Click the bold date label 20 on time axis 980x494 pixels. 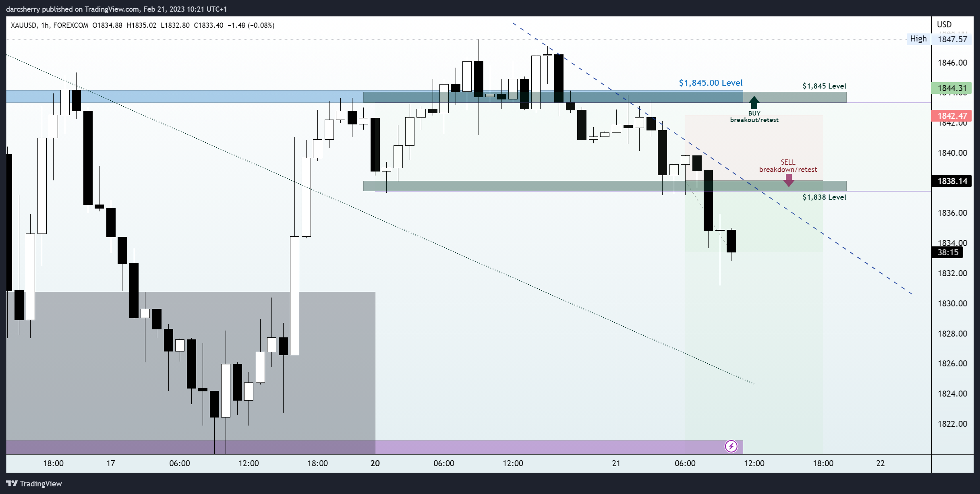[375, 463]
